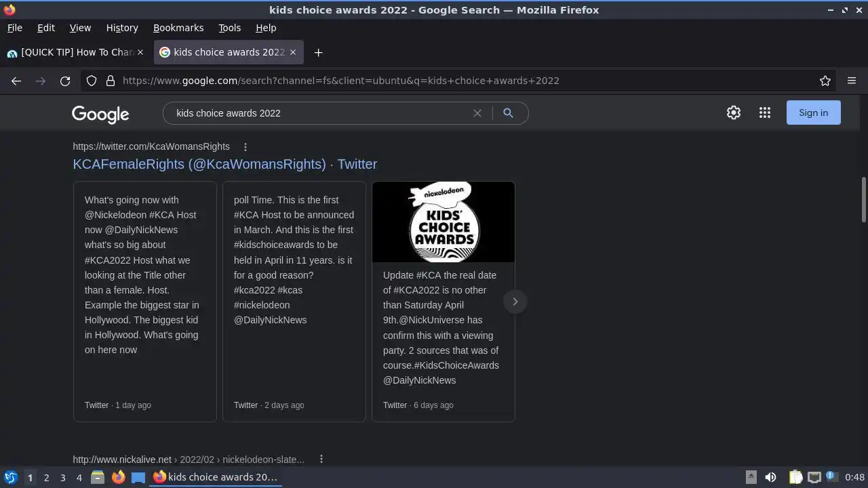
Task: Open the Firefox hamburger application menu
Action: 852,81
